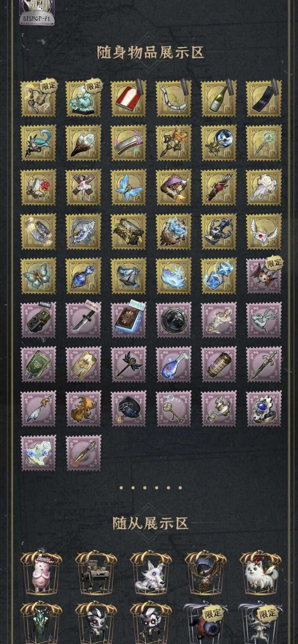Select the winged envelope accessory stamp
298x644 pixels.
pos(264,232)
